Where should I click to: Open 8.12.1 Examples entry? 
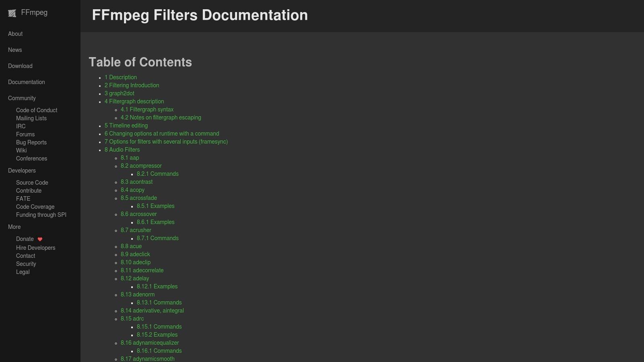click(x=157, y=286)
